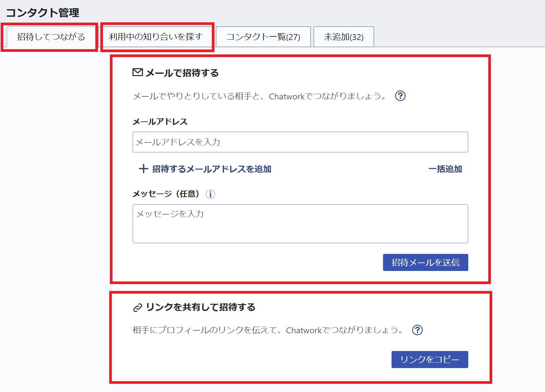This screenshot has height=392, width=545.
Task: Open help icon for email invitation description
Action: [x=400, y=96]
